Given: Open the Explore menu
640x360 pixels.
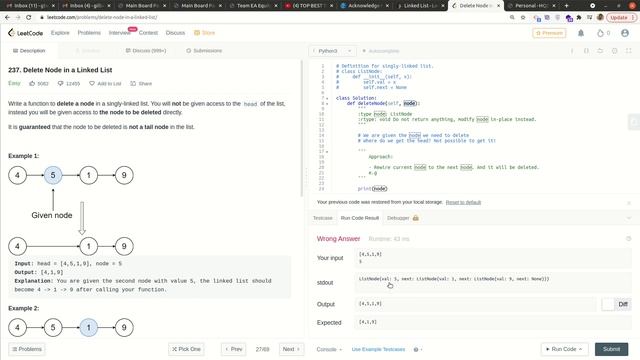Looking at the screenshot, I should click(60, 33).
